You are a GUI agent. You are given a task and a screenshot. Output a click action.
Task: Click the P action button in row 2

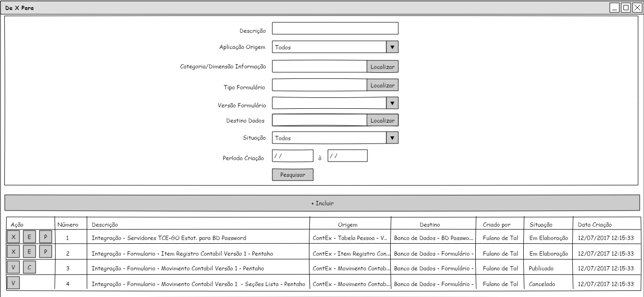46,252
